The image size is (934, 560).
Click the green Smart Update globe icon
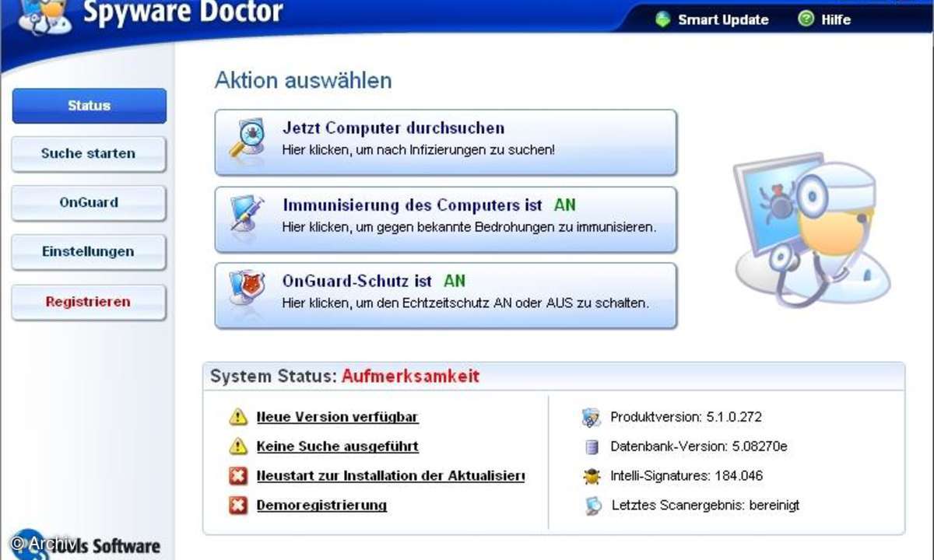point(663,20)
